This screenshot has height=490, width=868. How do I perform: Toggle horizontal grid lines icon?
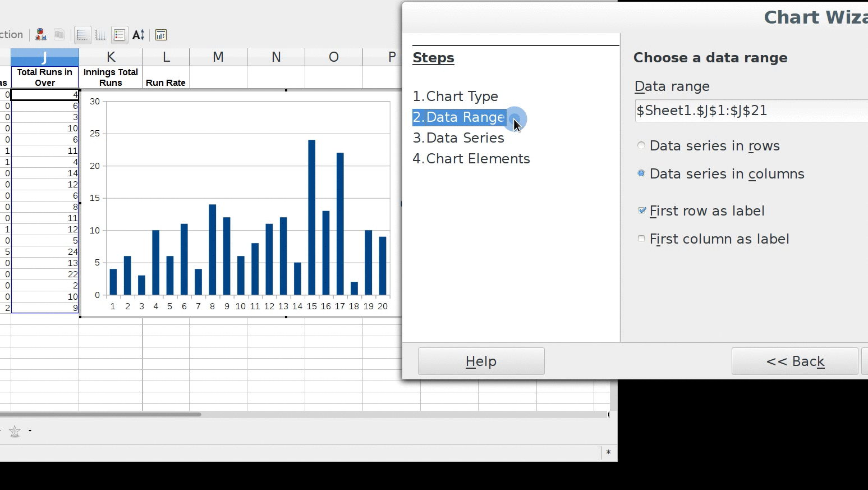[82, 35]
